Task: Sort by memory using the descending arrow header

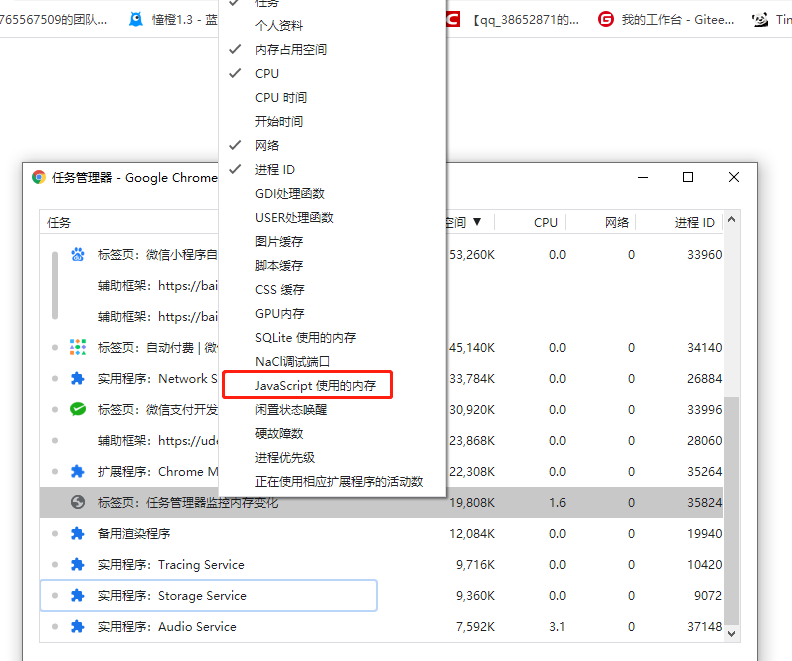Action: pyautogui.click(x=477, y=222)
